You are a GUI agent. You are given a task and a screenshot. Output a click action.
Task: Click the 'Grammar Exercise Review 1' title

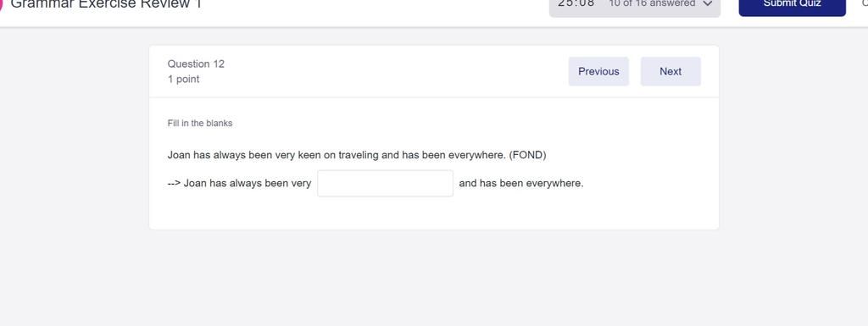coord(106,4)
